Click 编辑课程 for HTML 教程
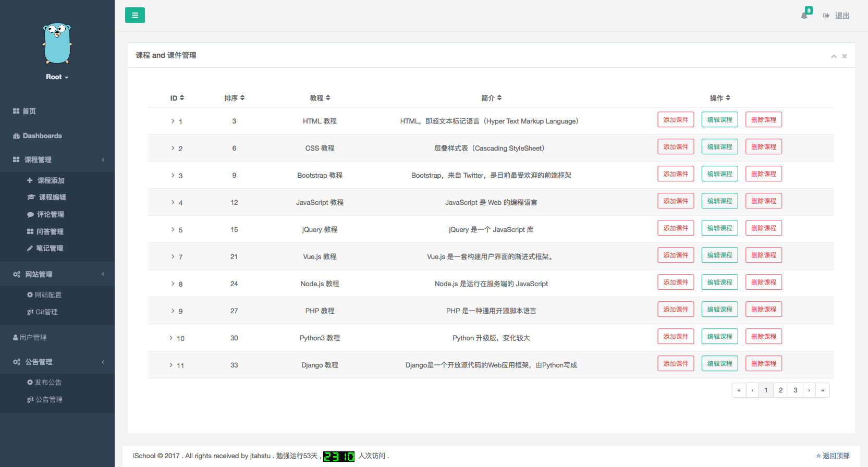Image resolution: width=868 pixels, height=467 pixels. coord(720,120)
